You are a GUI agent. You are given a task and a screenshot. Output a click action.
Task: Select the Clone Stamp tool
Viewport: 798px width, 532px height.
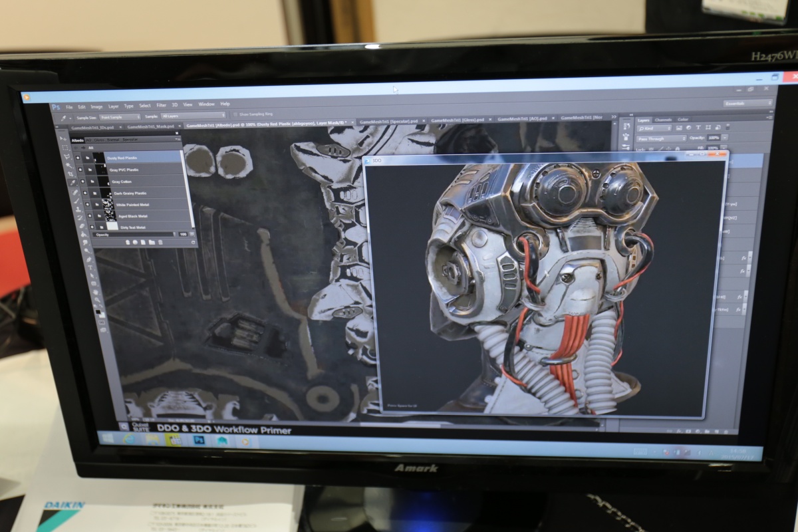click(78, 209)
